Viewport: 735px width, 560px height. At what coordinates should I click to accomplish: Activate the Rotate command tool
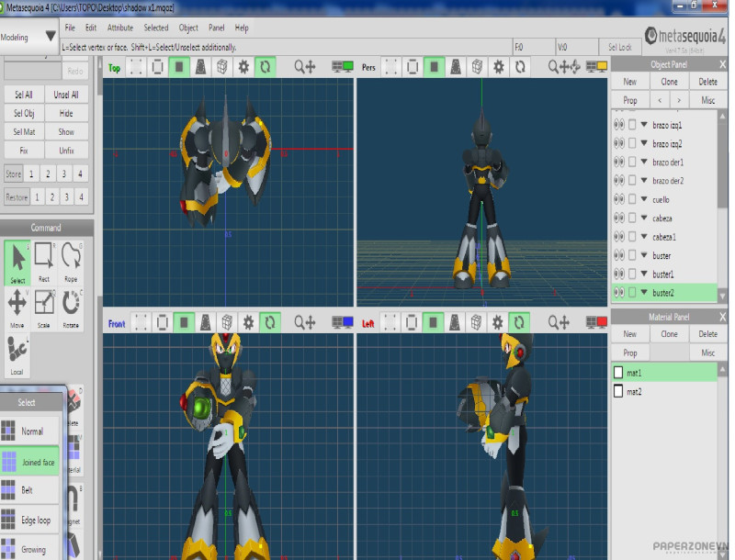(x=71, y=307)
